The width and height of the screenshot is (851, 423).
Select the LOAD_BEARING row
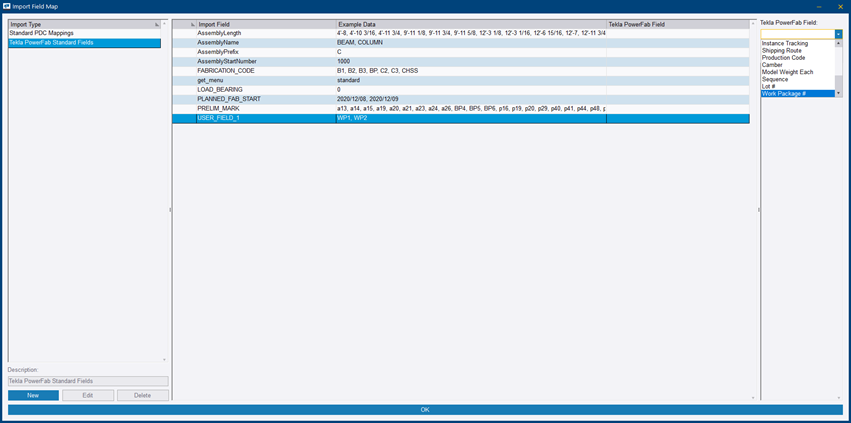click(x=461, y=90)
